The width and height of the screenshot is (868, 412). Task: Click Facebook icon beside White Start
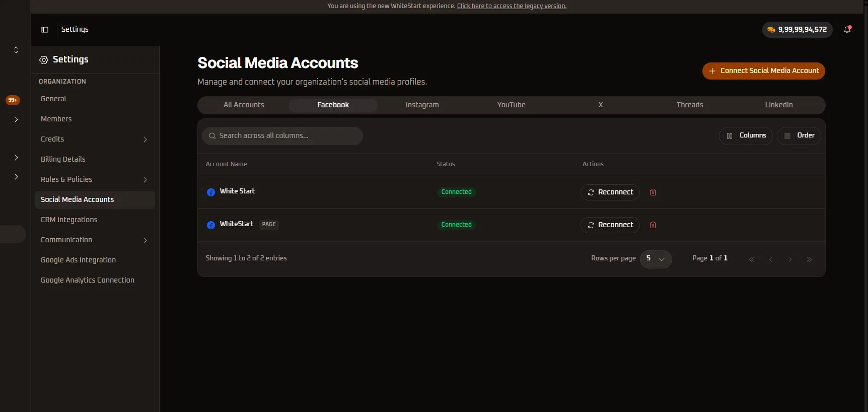[x=211, y=192]
